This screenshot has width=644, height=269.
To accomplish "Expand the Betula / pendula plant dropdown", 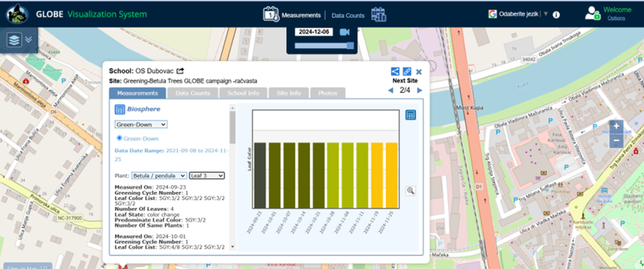I will (159, 175).
